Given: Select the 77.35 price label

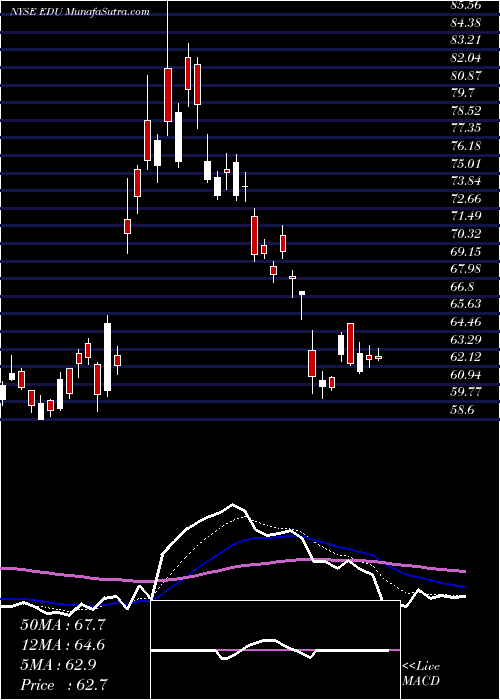Looking at the screenshot, I should pos(467,128).
